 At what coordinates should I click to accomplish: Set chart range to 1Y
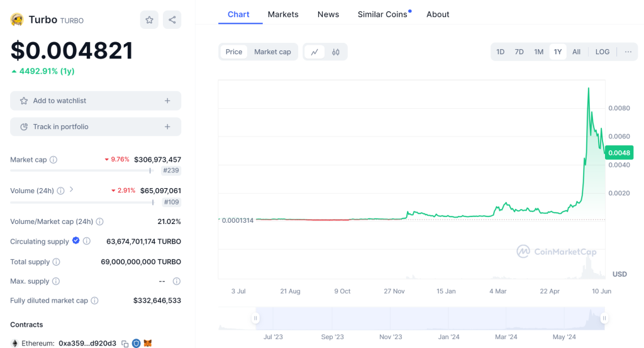click(x=557, y=52)
